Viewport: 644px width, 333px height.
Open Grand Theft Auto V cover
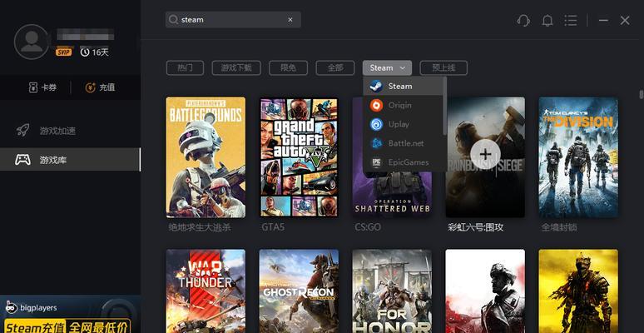(299, 157)
